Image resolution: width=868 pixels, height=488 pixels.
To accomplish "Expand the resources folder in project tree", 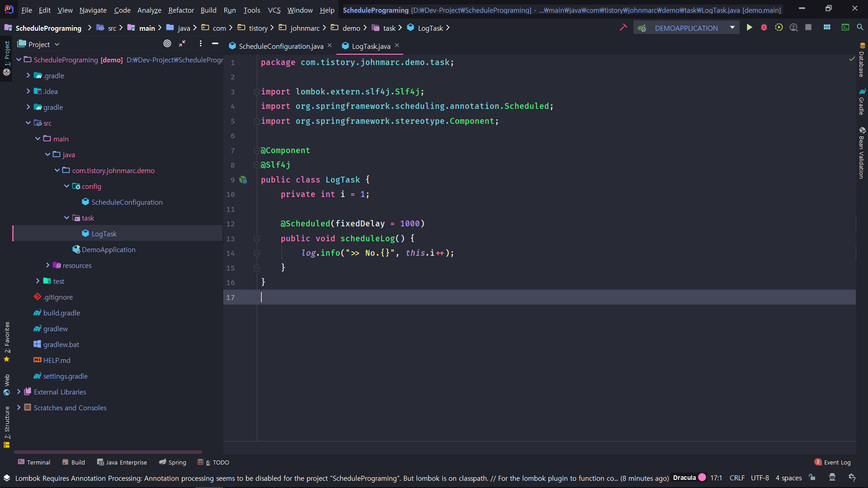I will tap(47, 265).
